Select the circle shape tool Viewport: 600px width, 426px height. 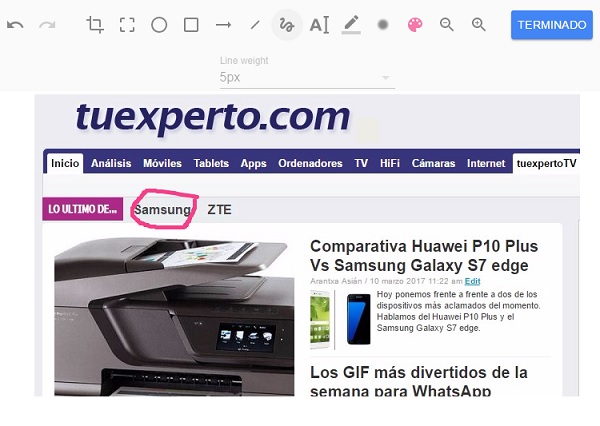[159, 25]
